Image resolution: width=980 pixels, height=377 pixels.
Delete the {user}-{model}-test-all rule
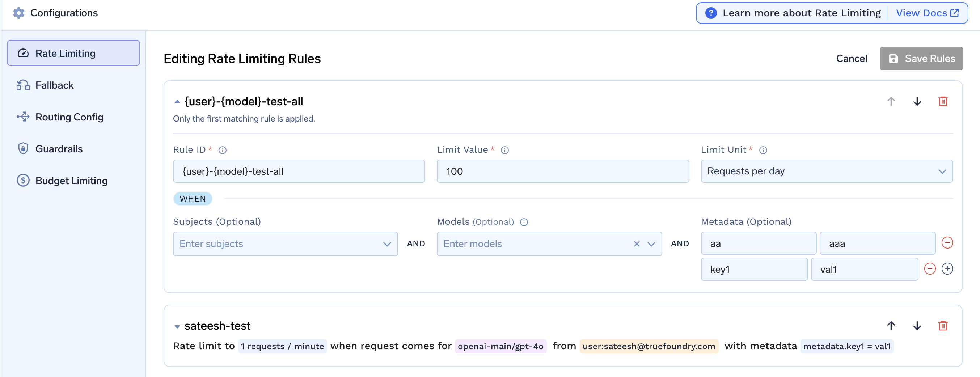pyautogui.click(x=943, y=102)
